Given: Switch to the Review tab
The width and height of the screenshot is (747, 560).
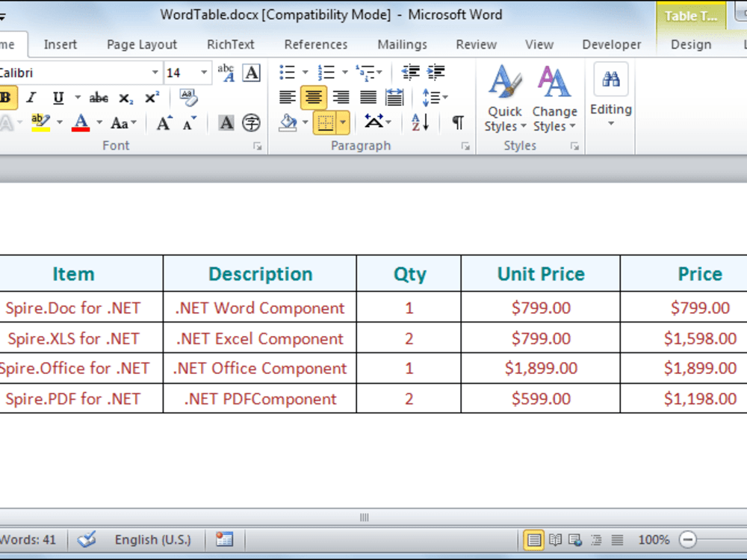Looking at the screenshot, I should click(x=476, y=45).
